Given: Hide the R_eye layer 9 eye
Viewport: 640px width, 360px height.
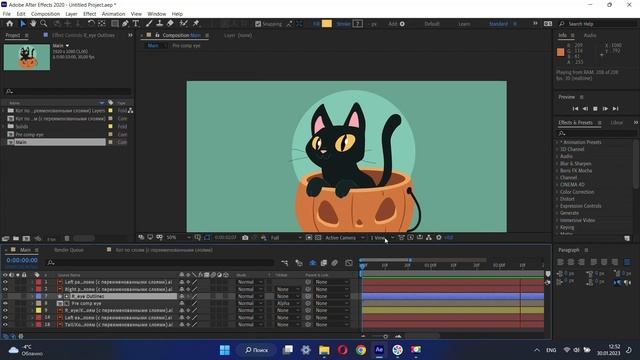Looking at the screenshot, I should [x=5, y=310].
